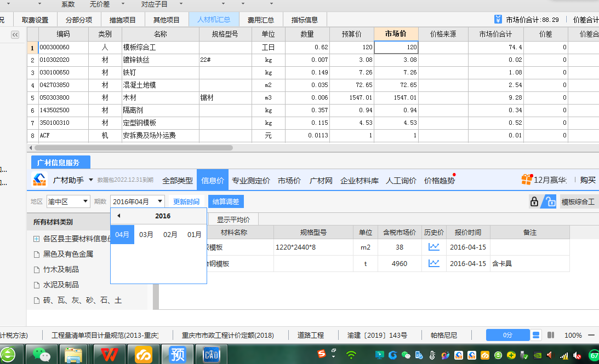Select the 木材 row in the table

[x=313, y=97]
